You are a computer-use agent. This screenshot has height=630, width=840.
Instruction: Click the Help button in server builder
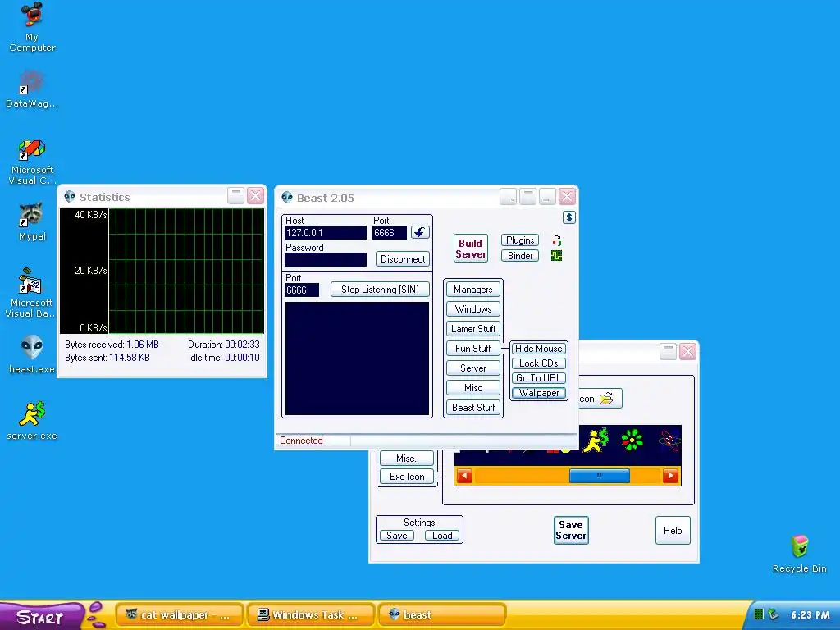tap(673, 531)
